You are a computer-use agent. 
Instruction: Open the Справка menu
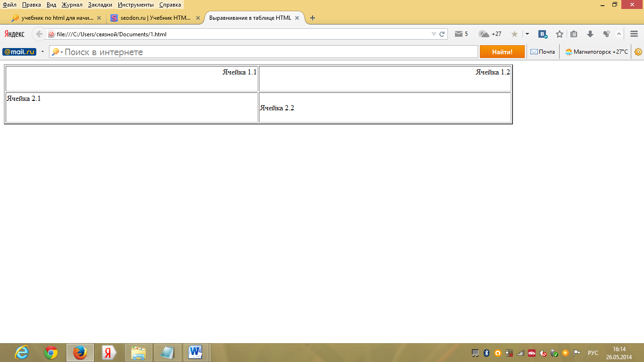(170, 5)
